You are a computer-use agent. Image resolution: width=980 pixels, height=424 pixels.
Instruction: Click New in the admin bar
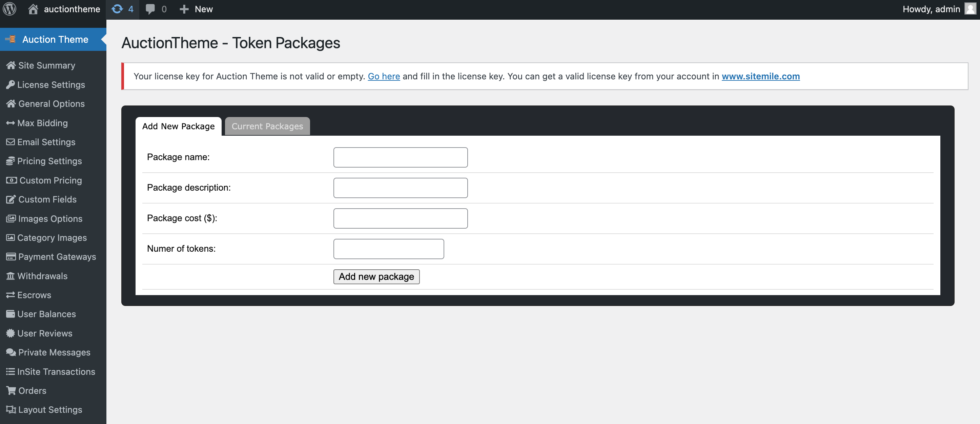pos(204,9)
